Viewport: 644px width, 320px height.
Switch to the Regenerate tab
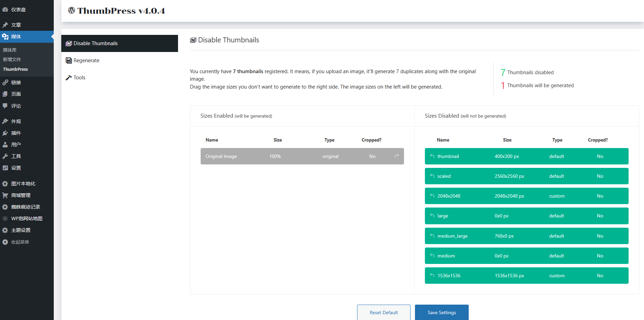tap(86, 61)
